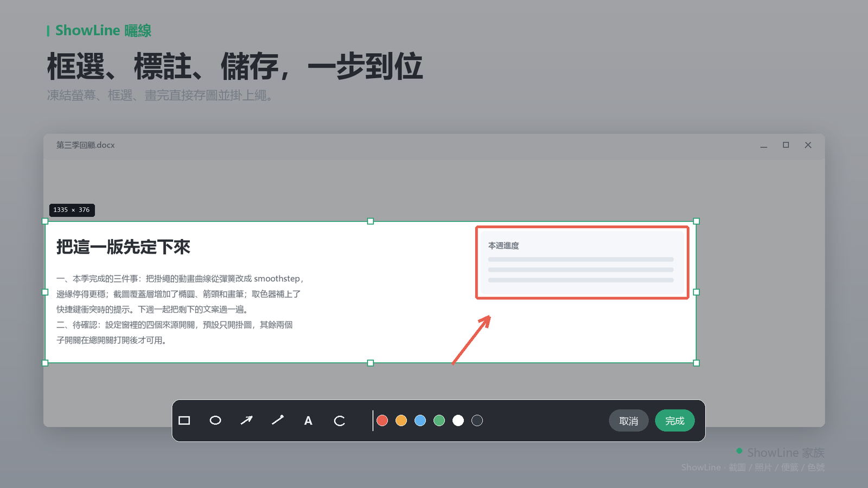Image resolution: width=868 pixels, height=488 pixels.
Task: Click the 取消 cancel button
Action: 629,421
